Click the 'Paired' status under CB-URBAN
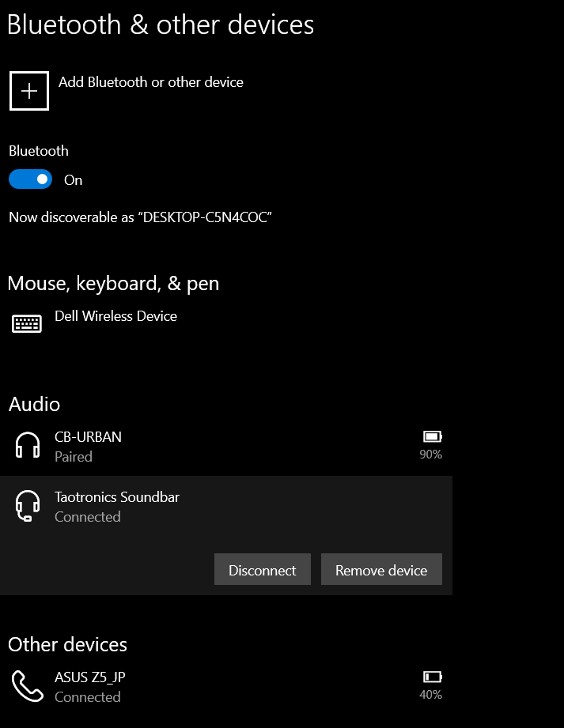Image resolution: width=564 pixels, height=728 pixels. tap(74, 457)
